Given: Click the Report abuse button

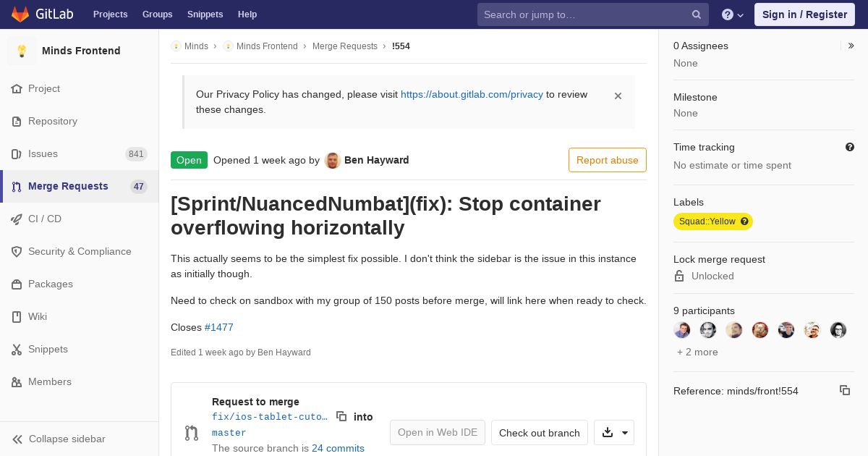Looking at the screenshot, I should 608,160.
